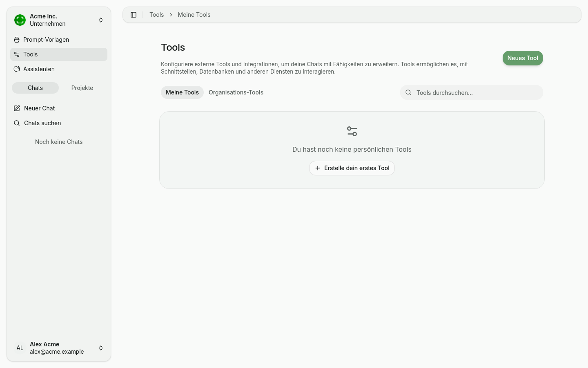Open Chats suchen
This screenshot has width=588, height=368.
(59, 123)
